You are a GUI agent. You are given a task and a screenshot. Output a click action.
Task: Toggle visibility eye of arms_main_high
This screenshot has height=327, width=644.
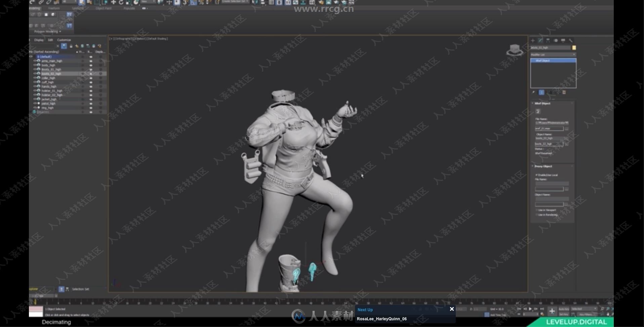(35, 61)
